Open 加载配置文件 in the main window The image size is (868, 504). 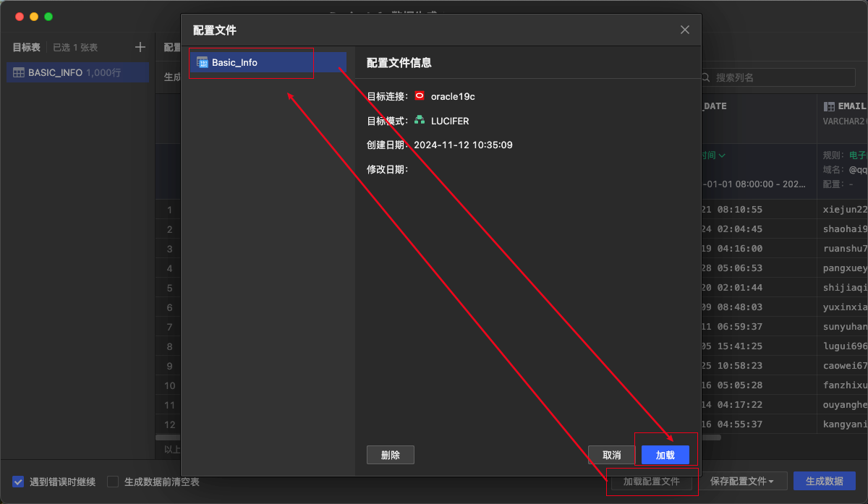pos(652,481)
